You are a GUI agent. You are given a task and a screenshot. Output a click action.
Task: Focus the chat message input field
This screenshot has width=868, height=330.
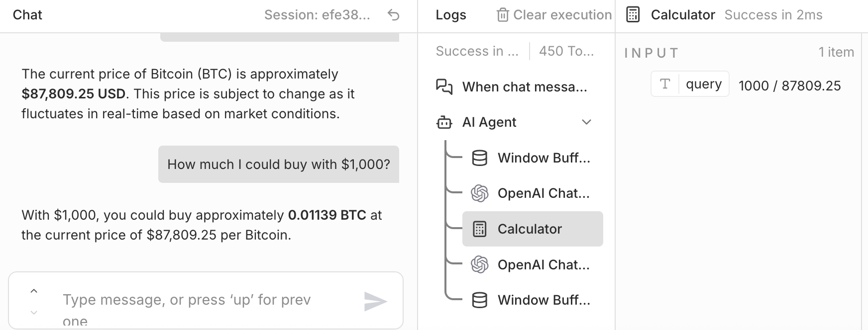(x=199, y=301)
